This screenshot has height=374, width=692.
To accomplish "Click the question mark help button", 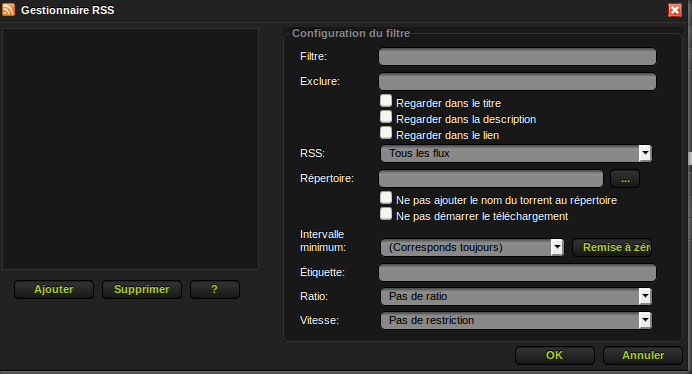I will [215, 289].
